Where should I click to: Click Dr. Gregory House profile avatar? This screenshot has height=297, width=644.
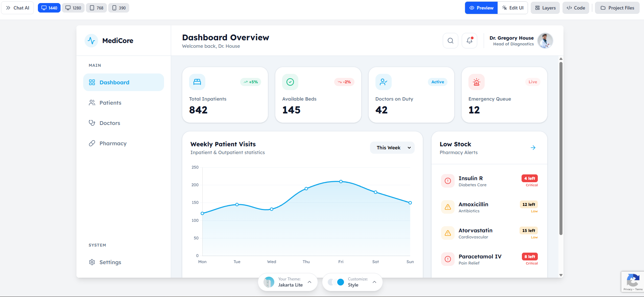pos(545,41)
